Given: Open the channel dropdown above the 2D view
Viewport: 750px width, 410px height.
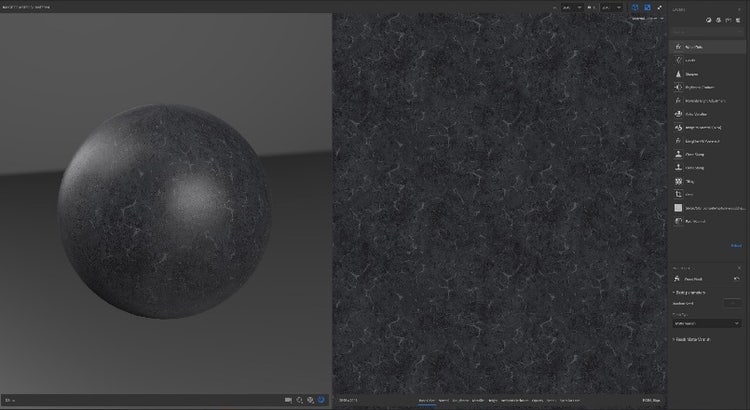Looking at the screenshot, I should click(648, 19).
